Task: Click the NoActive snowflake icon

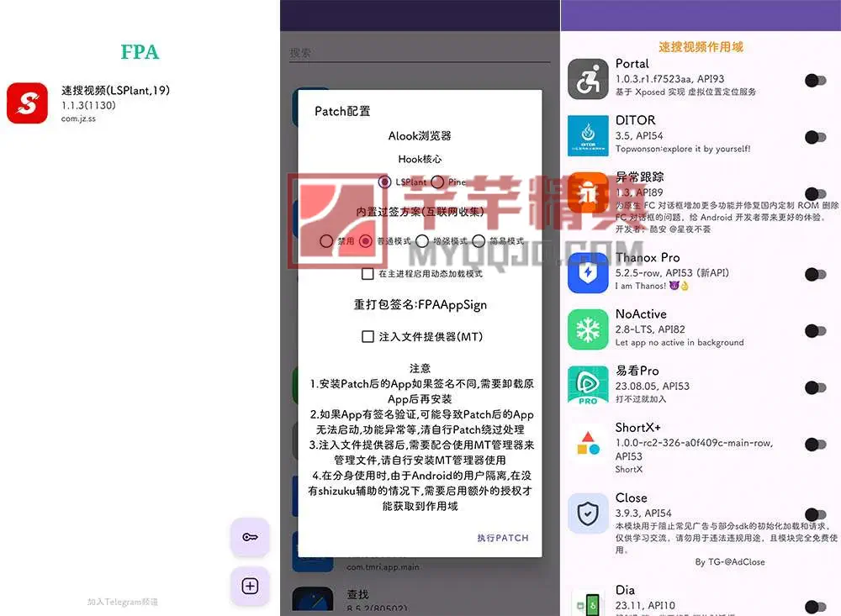Action: click(x=588, y=330)
